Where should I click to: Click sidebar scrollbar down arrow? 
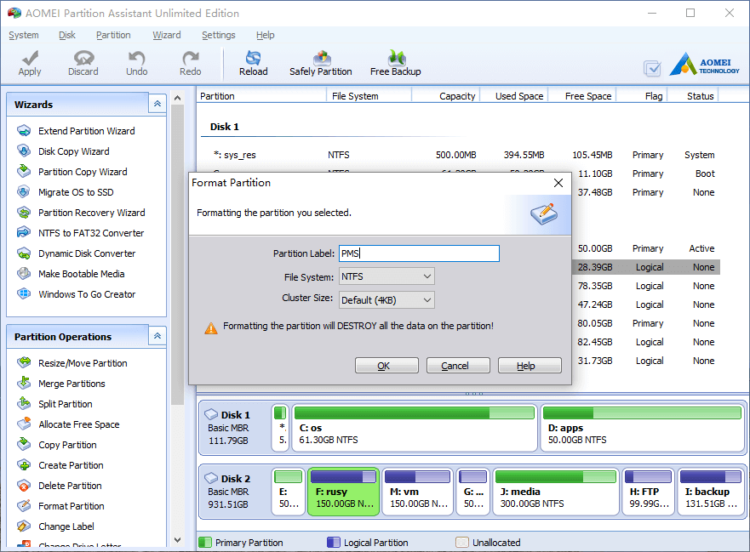177,540
